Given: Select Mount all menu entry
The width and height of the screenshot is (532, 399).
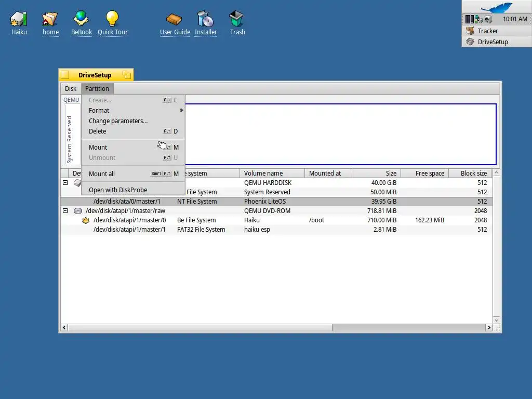Looking at the screenshot, I should tap(133, 174).
